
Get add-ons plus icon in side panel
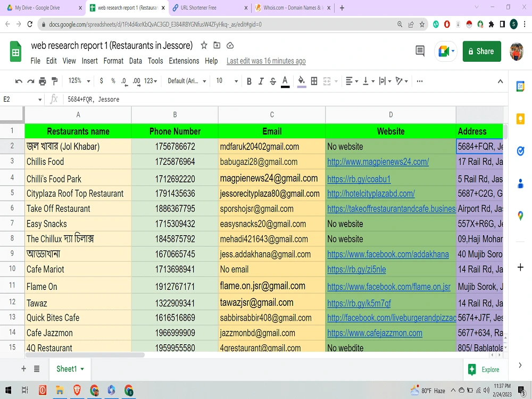tap(520, 268)
